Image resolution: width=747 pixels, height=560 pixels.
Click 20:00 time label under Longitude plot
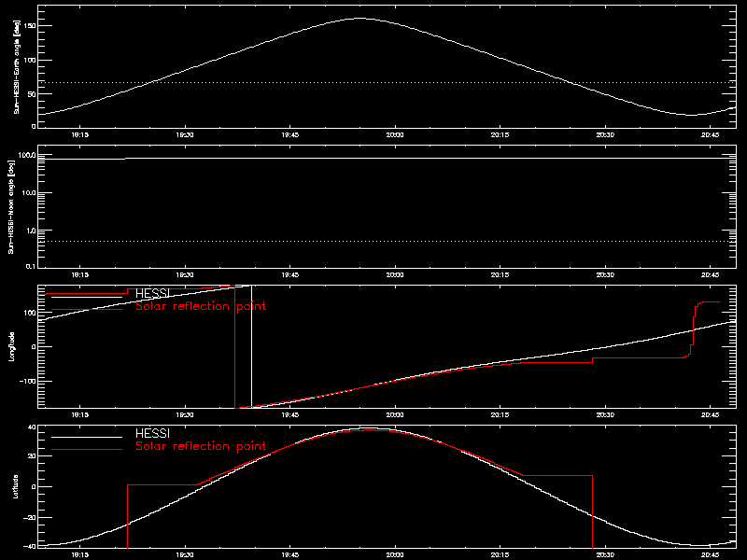394,414
